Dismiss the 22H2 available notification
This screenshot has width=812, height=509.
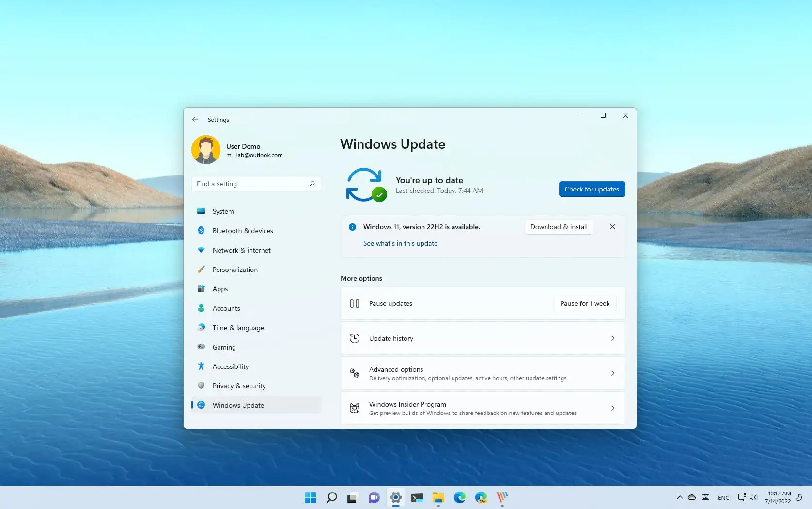[x=612, y=227]
